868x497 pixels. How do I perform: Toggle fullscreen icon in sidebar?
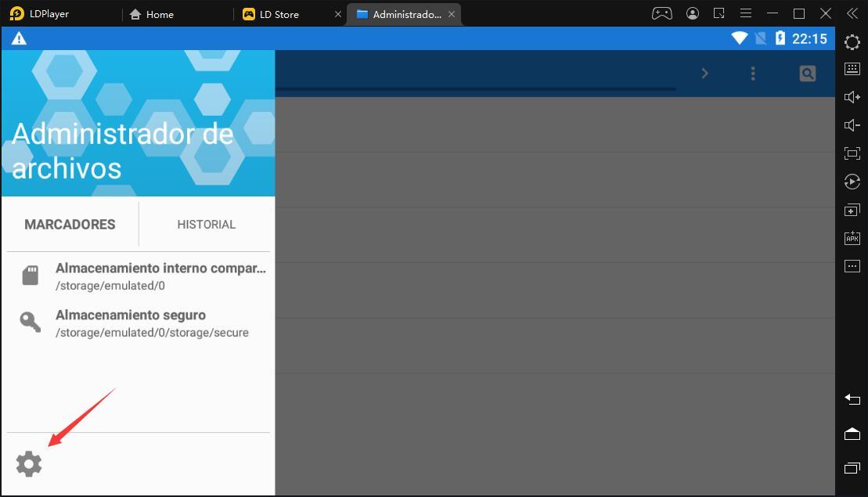coord(852,153)
